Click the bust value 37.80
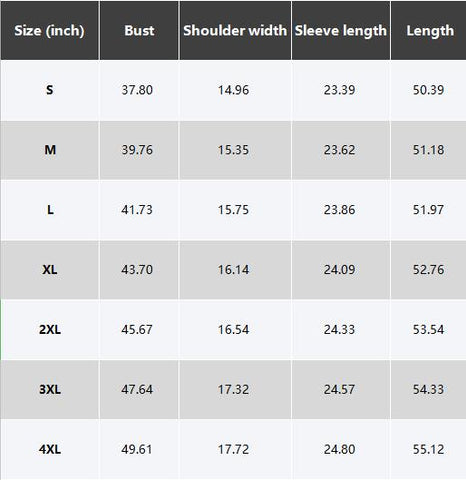Viewport: 466px width, 480px height. (137, 90)
